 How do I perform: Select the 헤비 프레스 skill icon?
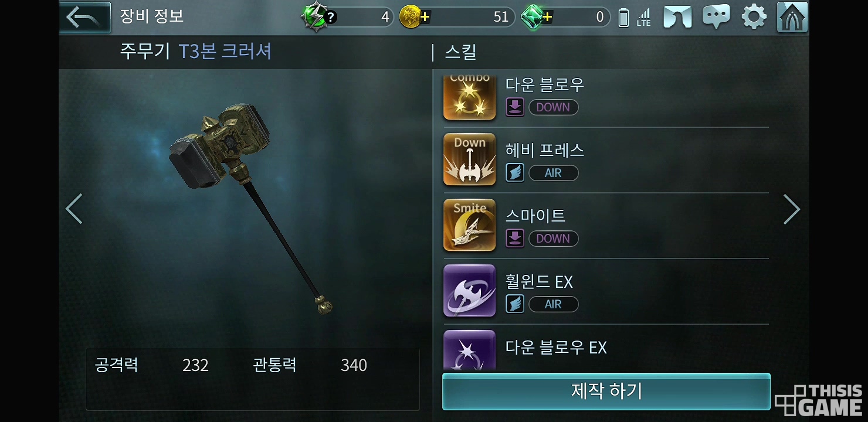pos(469,159)
